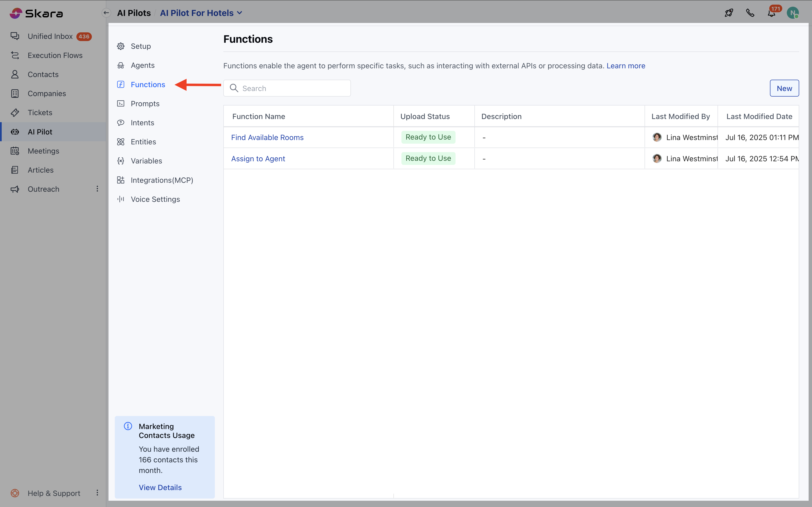Open the phone dialer icon
Viewport: 812px width, 507px height.
(x=750, y=13)
